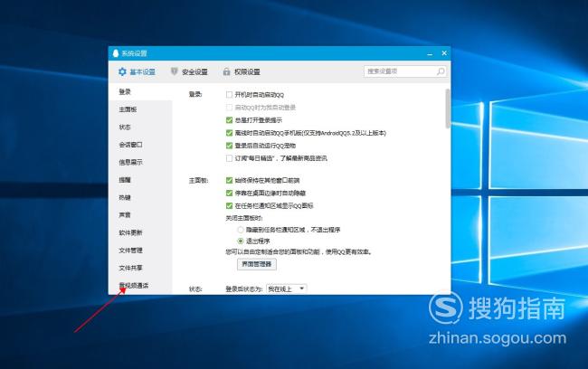Open the 登录后状态为 dropdown (我在线上)
588x369 pixels.
287,289
